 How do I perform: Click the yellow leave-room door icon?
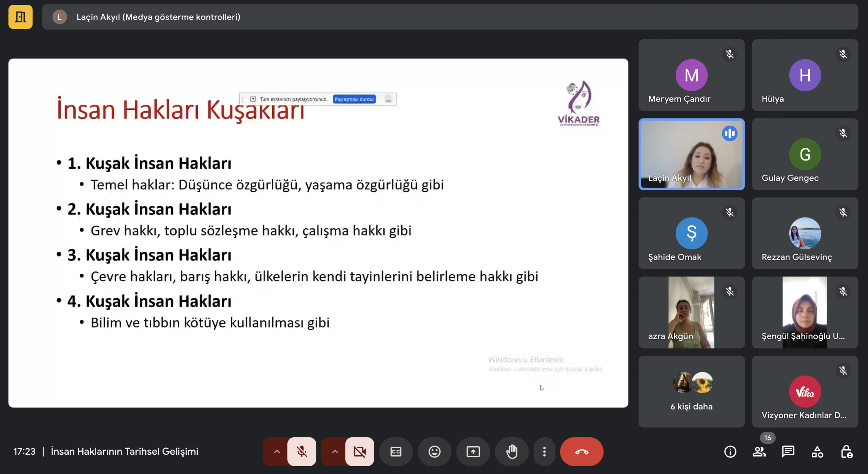(20, 17)
